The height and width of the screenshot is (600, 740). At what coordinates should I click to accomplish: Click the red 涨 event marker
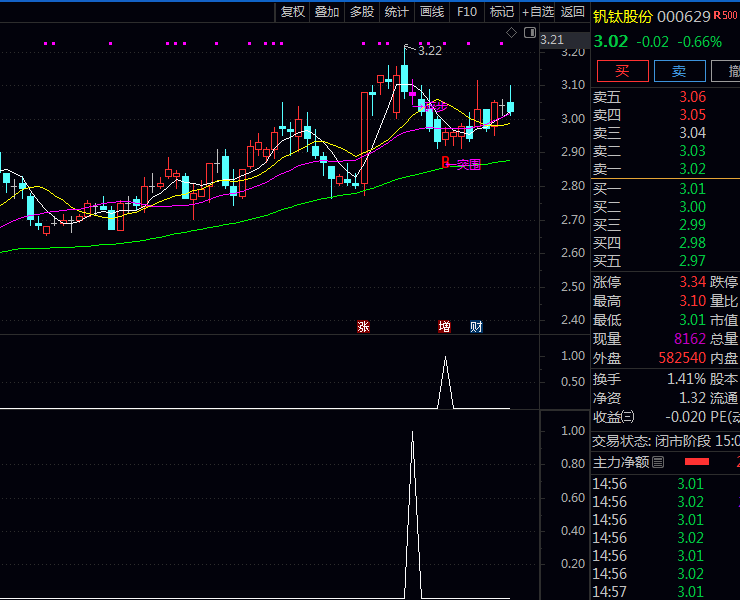tap(364, 326)
